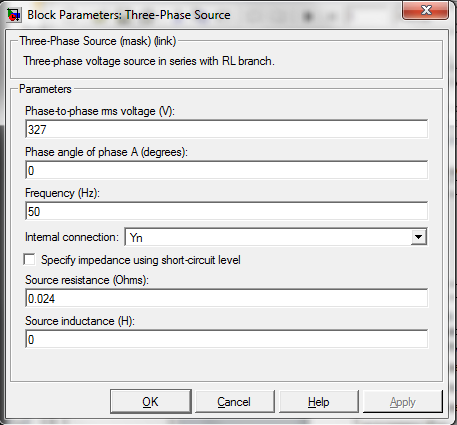This screenshot has width=457, height=425.
Task: Click the 'Specify impedance using short-circuit level' label
Action: 141,260
